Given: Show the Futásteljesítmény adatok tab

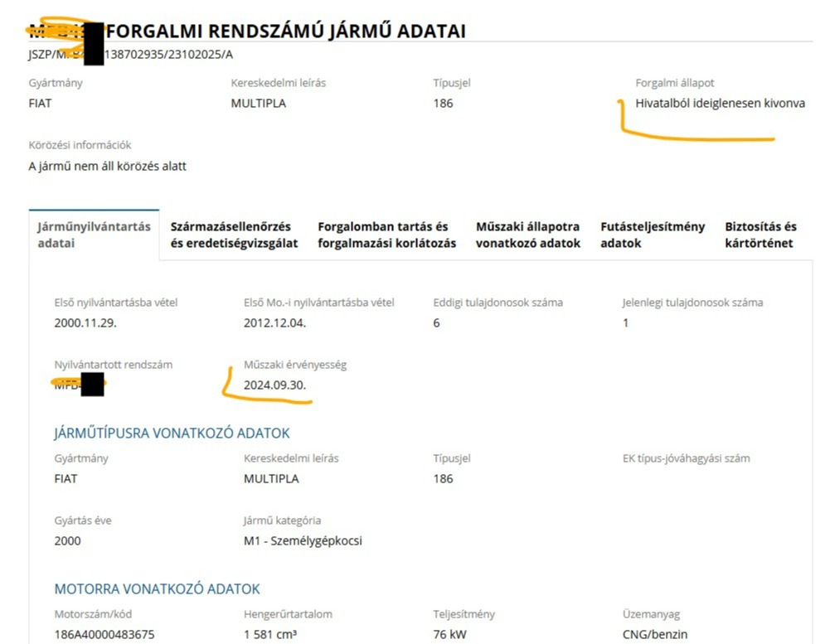Looking at the screenshot, I should click(x=653, y=235).
